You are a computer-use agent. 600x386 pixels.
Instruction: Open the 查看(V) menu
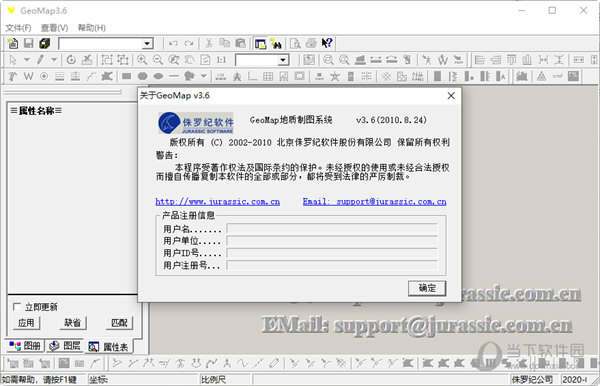[x=54, y=28]
